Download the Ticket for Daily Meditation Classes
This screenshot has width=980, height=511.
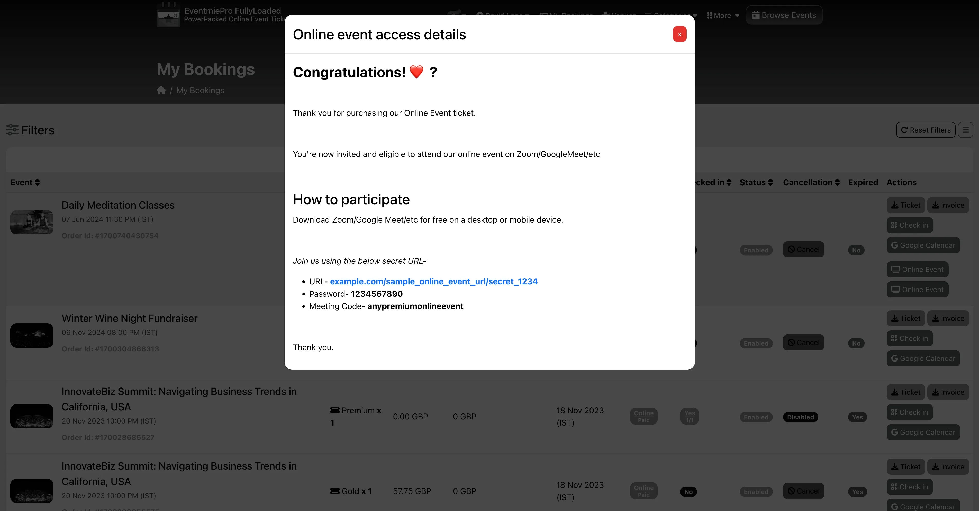click(905, 205)
